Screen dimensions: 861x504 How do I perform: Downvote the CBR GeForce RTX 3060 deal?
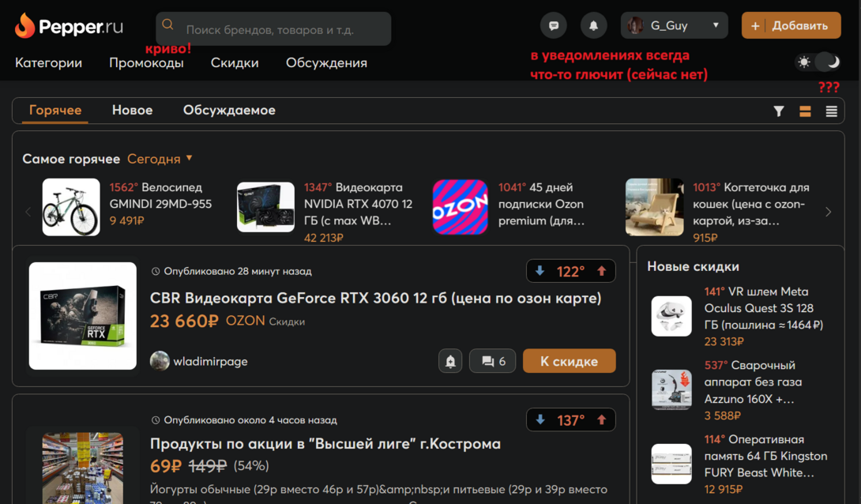[540, 271]
